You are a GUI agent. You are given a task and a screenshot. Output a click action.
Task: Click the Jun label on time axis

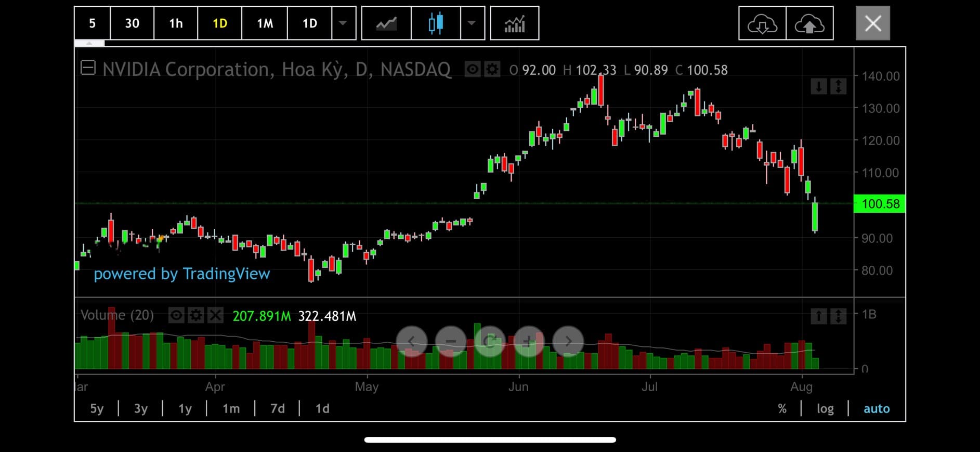pyautogui.click(x=518, y=386)
